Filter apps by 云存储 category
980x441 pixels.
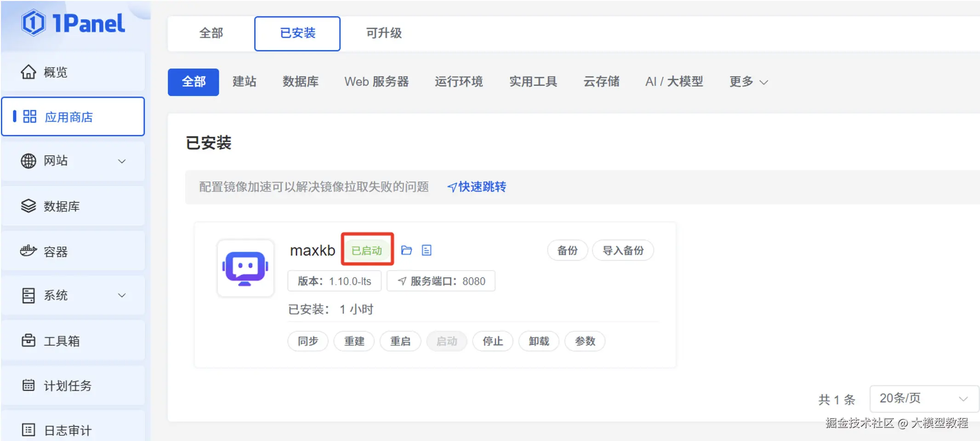pyautogui.click(x=601, y=82)
